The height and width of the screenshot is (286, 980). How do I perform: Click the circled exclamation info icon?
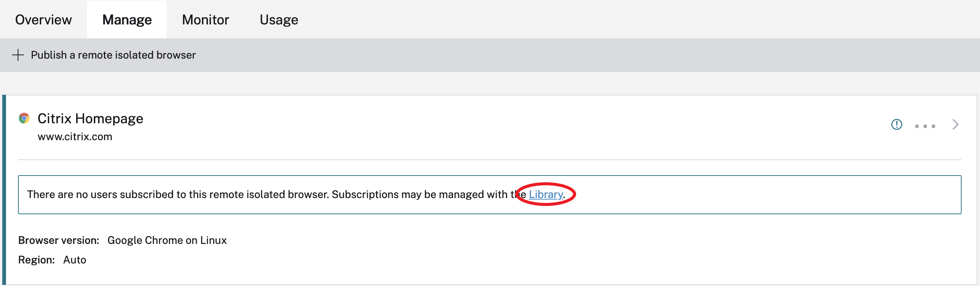click(x=896, y=124)
